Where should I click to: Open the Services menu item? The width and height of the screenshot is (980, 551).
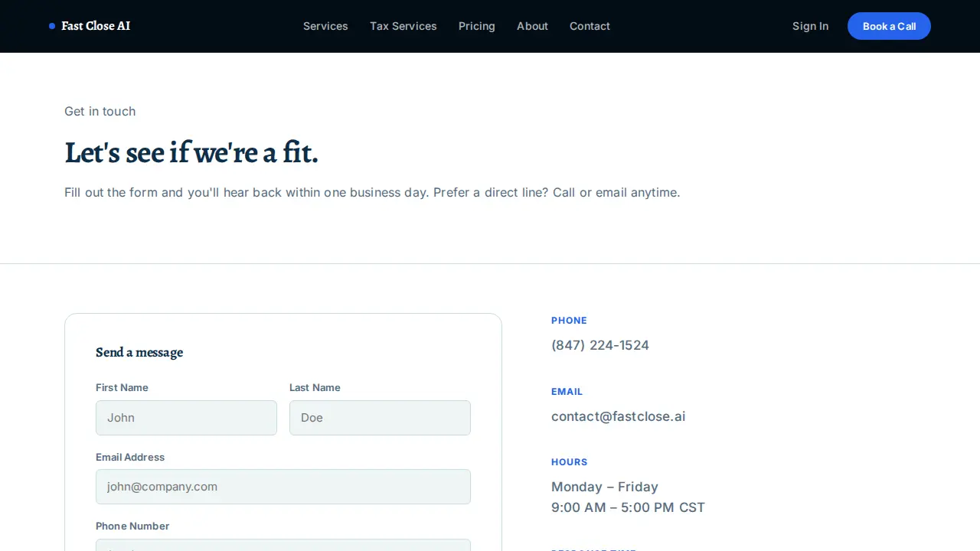pos(325,26)
